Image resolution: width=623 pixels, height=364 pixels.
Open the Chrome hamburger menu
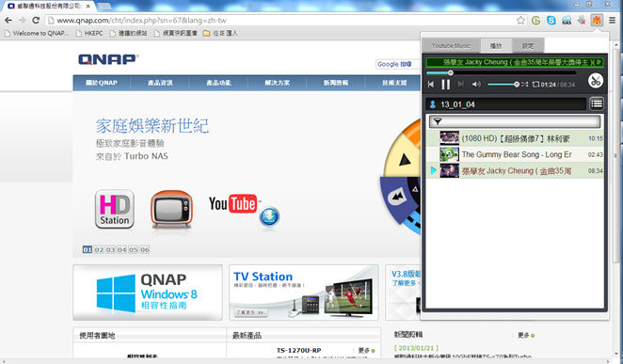[613, 21]
